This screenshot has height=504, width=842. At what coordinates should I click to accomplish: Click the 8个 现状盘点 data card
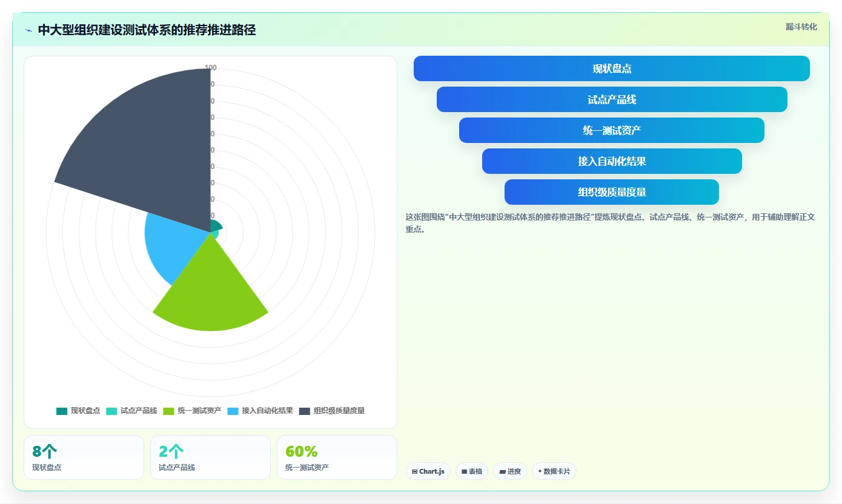84,457
